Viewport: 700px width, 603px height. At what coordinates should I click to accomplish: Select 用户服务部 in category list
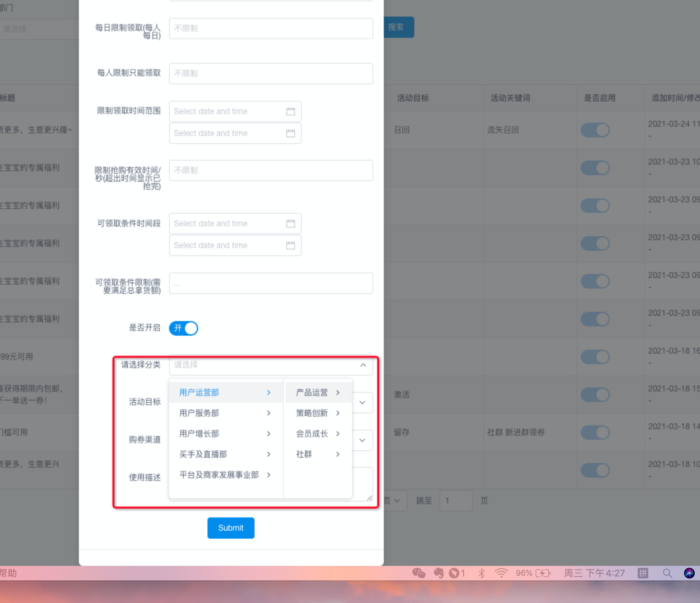(x=226, y=413)
